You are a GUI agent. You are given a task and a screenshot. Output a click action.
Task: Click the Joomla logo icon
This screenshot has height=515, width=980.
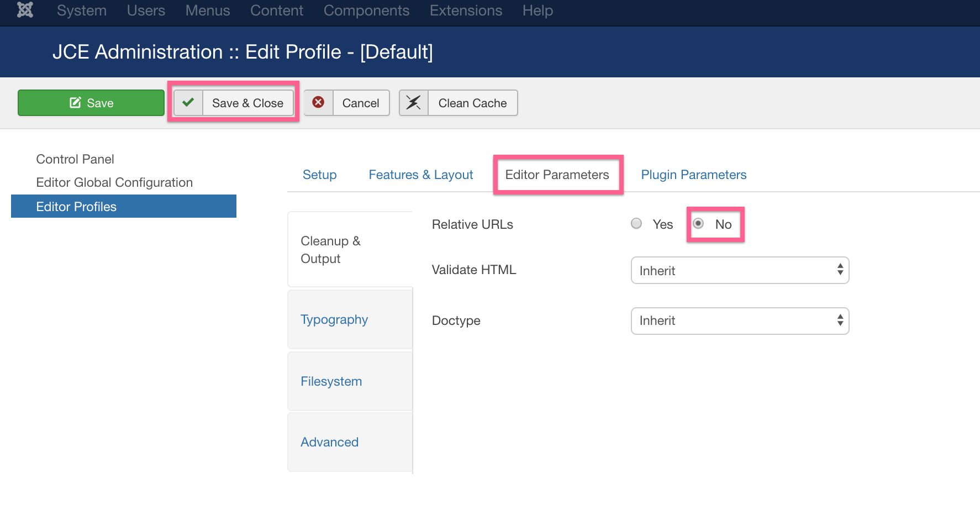[25, 10]
